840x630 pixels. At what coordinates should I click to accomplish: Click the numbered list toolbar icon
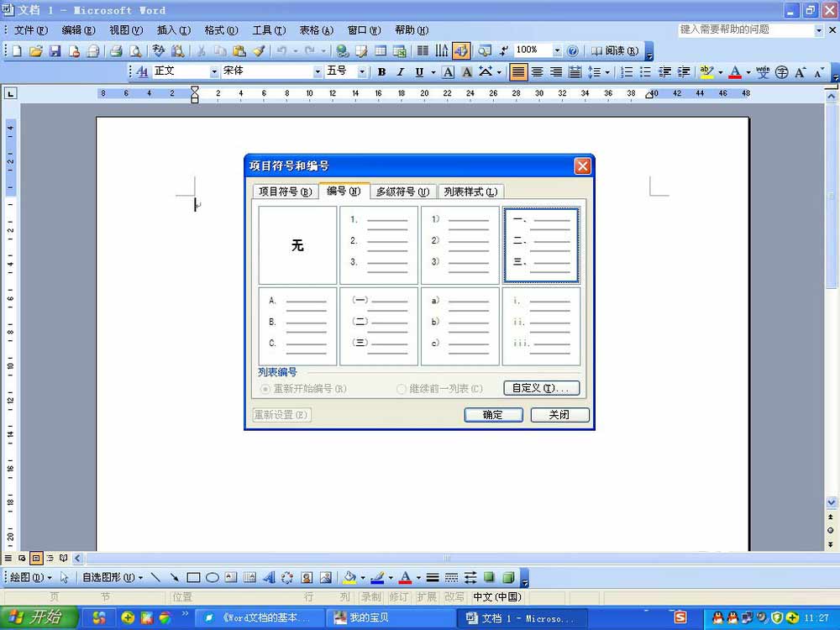[x=627, y=72]
